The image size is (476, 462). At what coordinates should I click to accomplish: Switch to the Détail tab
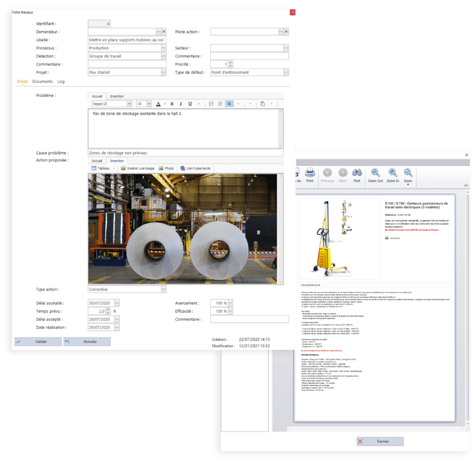[22, 81]
